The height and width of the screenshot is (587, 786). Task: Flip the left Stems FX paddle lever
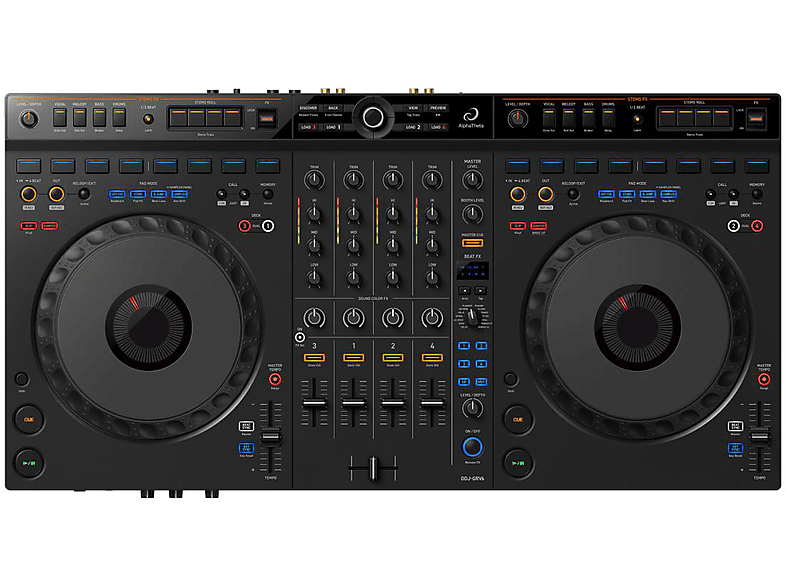click(x=267, y=119)
